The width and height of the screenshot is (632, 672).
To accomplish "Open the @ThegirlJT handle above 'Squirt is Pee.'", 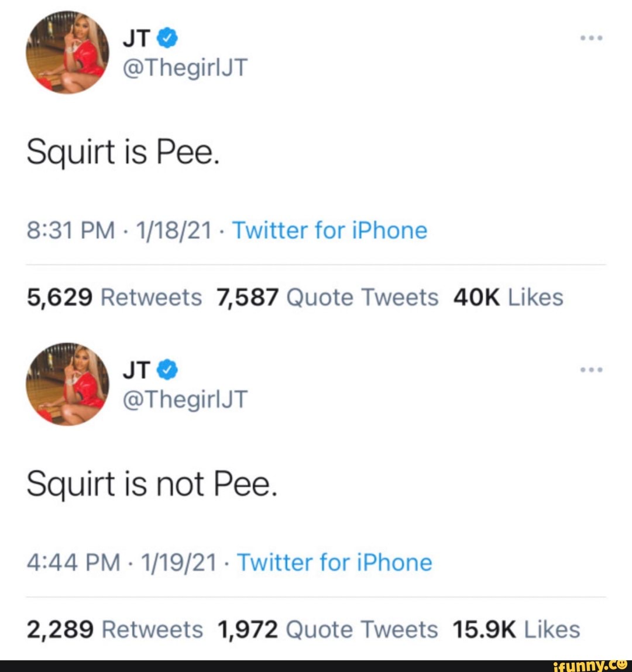I will click(x=185, y=68).
